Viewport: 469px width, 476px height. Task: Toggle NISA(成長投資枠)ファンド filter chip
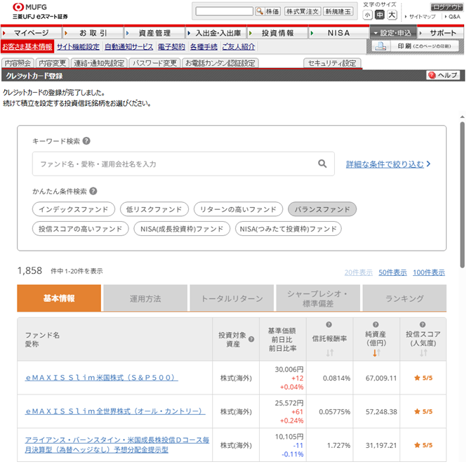[x=182, y=229]
